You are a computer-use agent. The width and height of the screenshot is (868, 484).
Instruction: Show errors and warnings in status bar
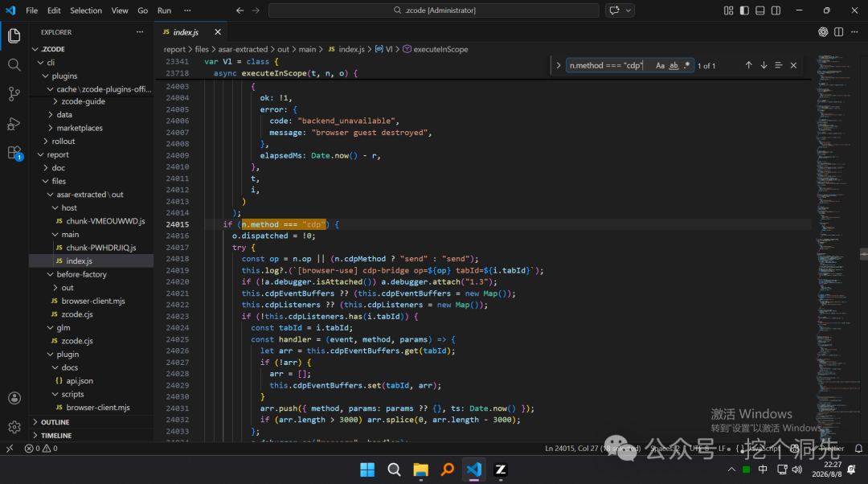pos(41,449)
